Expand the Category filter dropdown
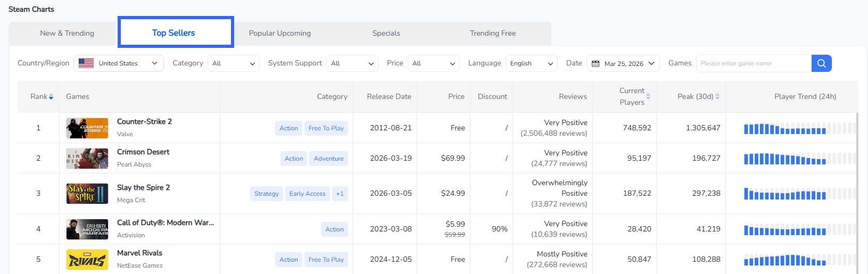Image resolution: width=868 pixels, height=274 pixels. (233, 63)
